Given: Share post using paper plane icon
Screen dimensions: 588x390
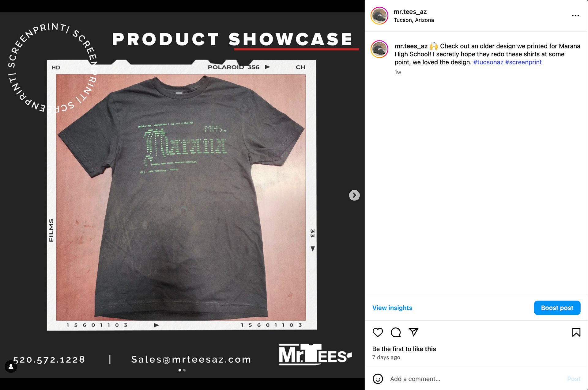Looking at the screenshot, I should point(413,332).
